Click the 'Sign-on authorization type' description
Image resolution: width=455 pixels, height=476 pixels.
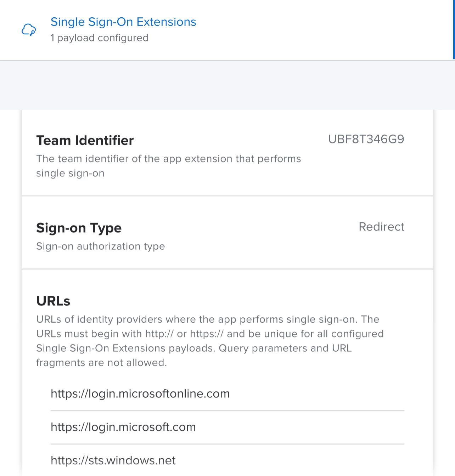point(101,246)
